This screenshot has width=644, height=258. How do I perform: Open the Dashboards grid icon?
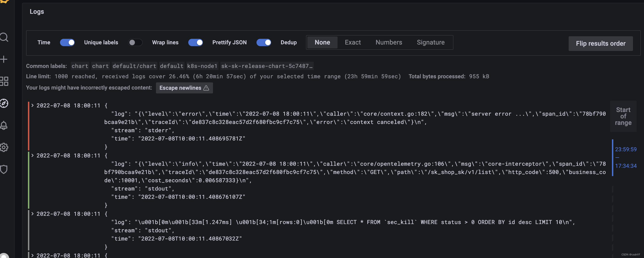point(4,81)
